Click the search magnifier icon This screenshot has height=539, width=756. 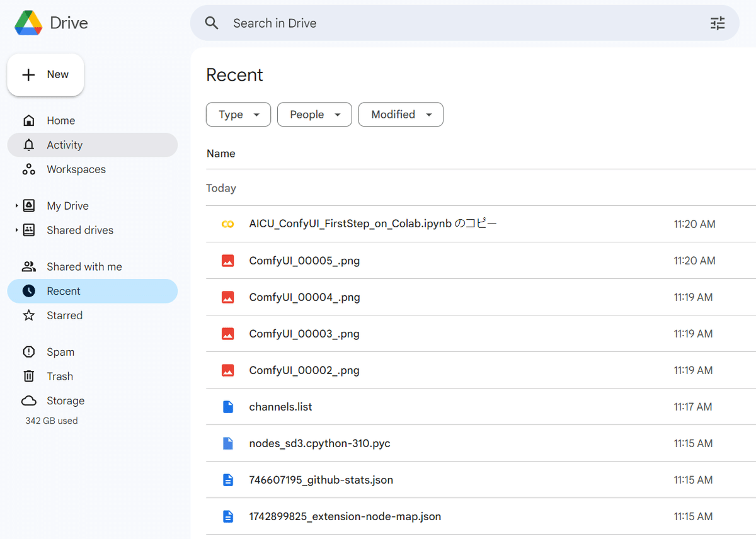(x=212, y=23)
